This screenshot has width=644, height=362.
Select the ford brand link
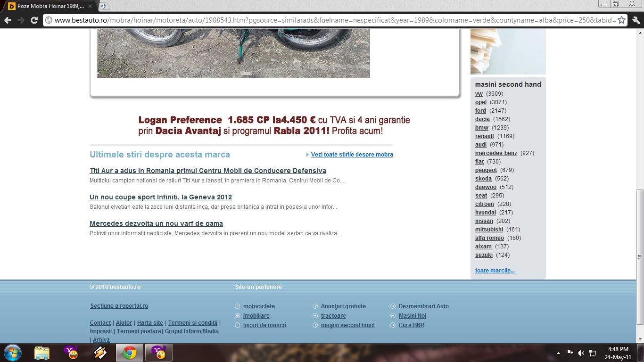coord(480,111)
